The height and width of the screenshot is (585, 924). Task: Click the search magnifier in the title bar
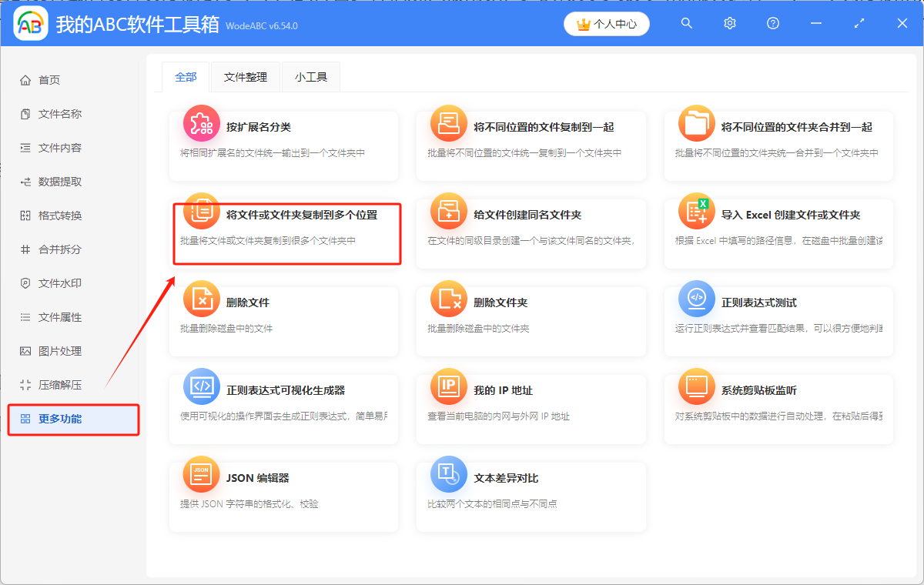tap(686, 23)
